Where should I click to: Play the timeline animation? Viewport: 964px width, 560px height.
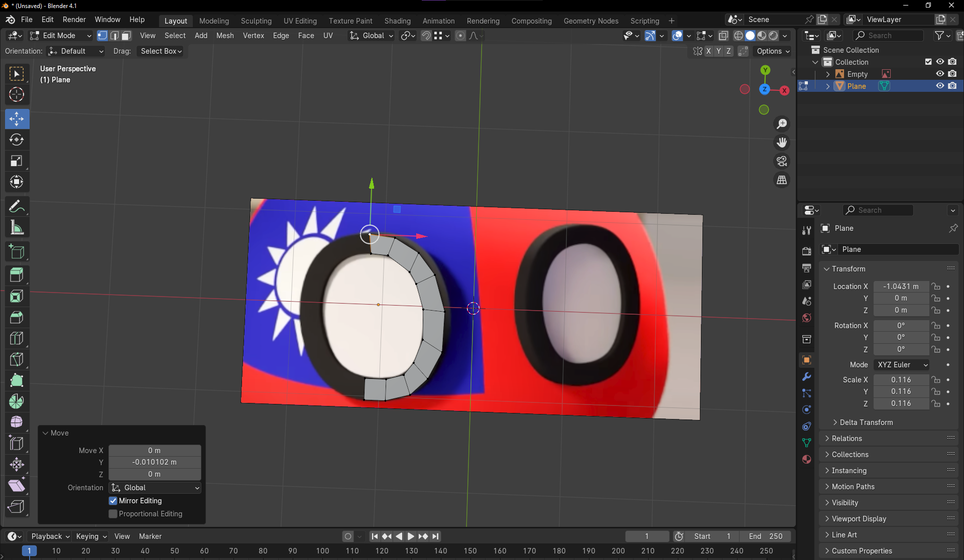click(410, 536)
